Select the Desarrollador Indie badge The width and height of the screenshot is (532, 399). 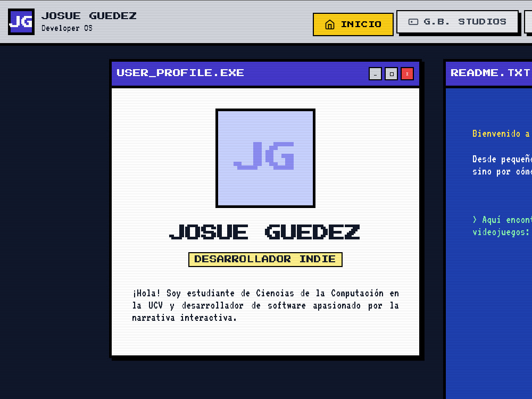pos(265,260)
